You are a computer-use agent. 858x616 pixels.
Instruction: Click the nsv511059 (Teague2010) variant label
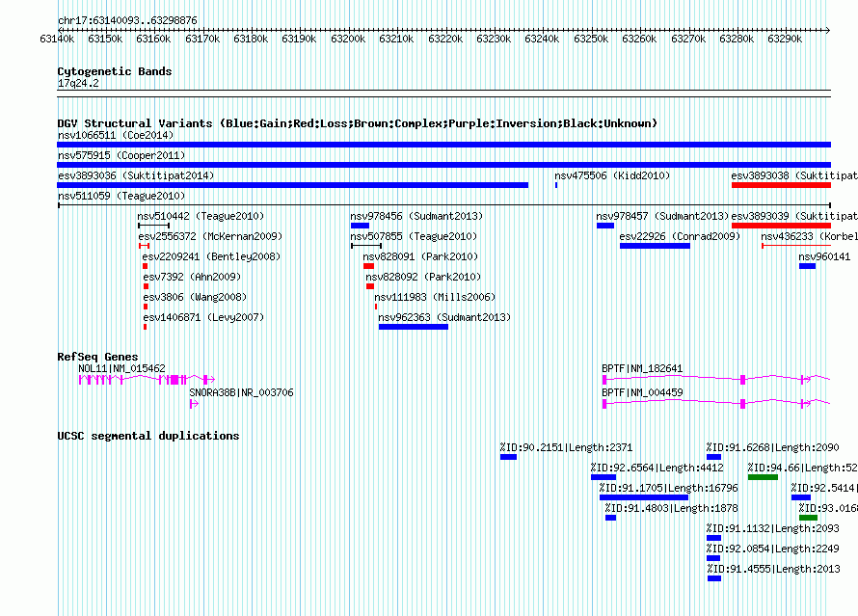coord(121,196)
